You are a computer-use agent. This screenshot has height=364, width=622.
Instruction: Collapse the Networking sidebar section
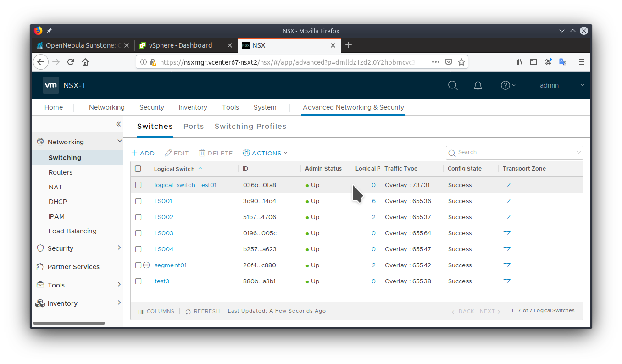tap(120, 141)
